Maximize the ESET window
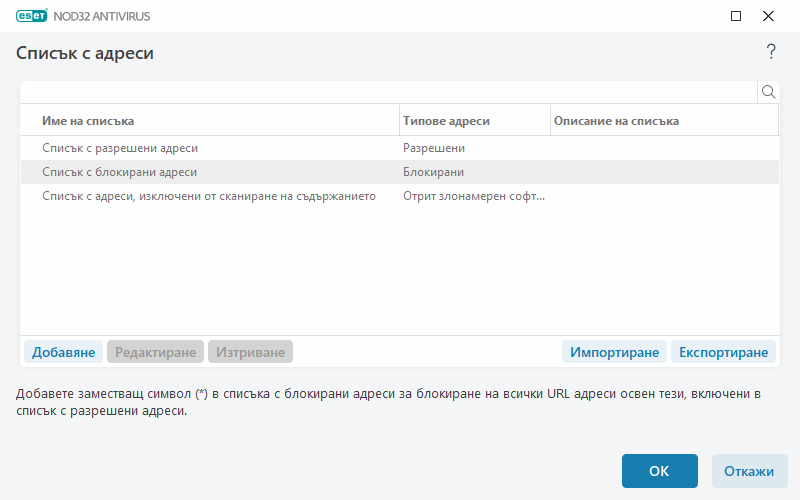This screenshot has width=800, height=500. 736,16
